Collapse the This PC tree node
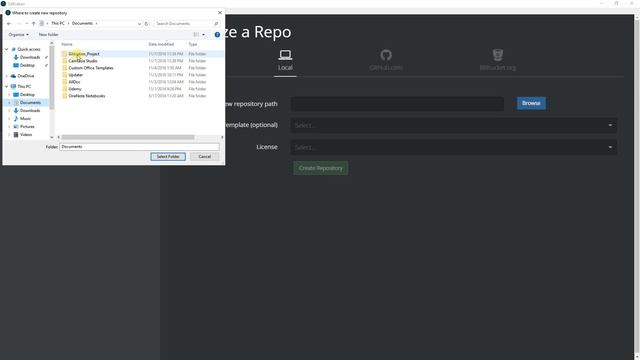Screen dimensions: 640x360 coord(7,87)
